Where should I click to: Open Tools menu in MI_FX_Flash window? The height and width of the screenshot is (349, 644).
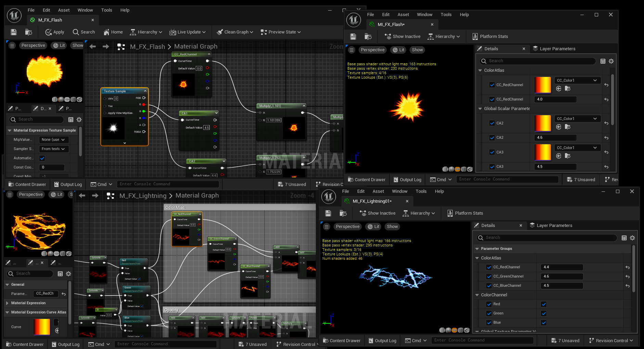(446, 15)
